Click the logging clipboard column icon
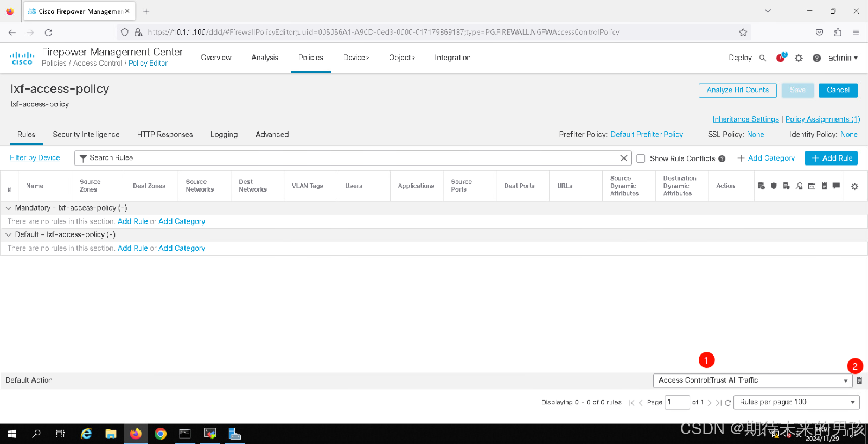 pyautogui.click(x=824, y=186)
